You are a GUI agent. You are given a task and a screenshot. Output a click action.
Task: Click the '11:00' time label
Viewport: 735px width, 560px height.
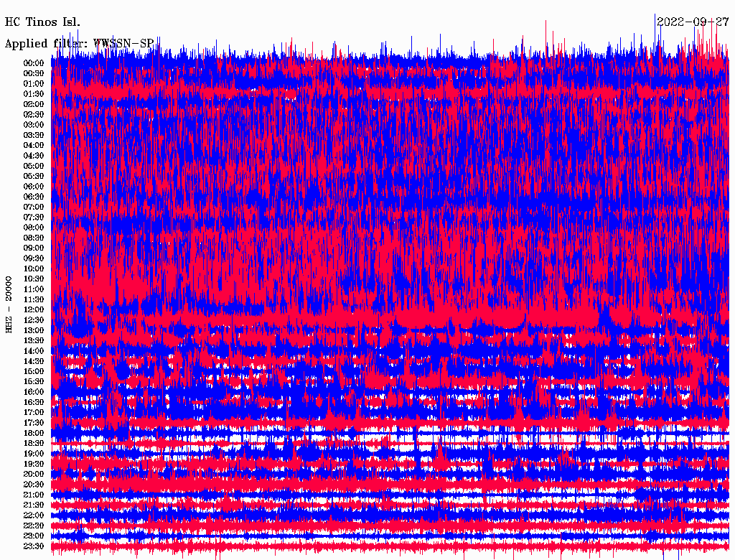34,289
